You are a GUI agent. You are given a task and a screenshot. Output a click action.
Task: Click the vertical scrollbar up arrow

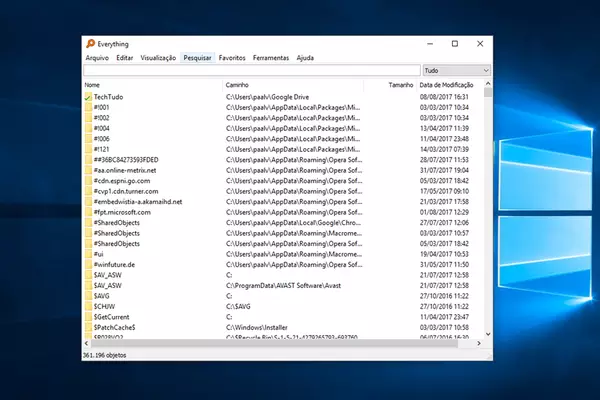click(x=488, y=83)
